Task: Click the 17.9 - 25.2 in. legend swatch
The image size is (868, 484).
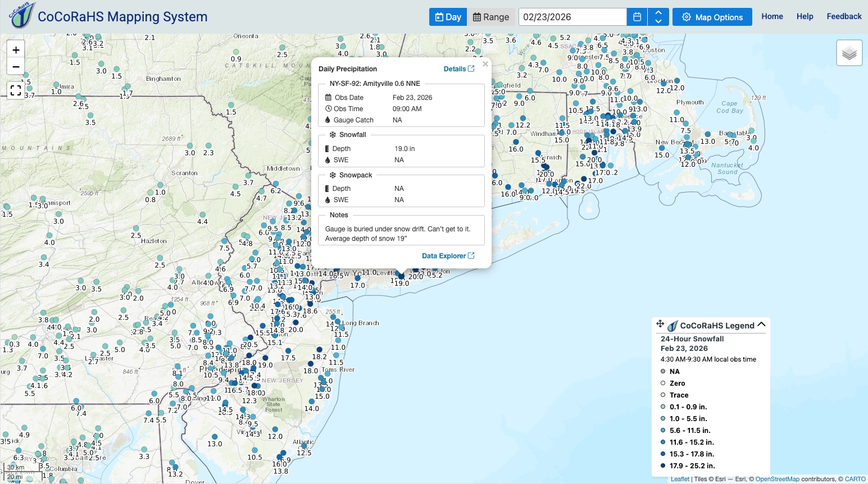Action: 663,465
